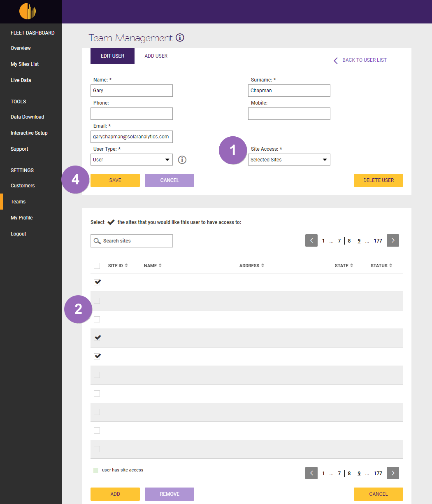Go to page 1 in bottom pagination
This screenshot has height=504, width=432.
(323, 474)
